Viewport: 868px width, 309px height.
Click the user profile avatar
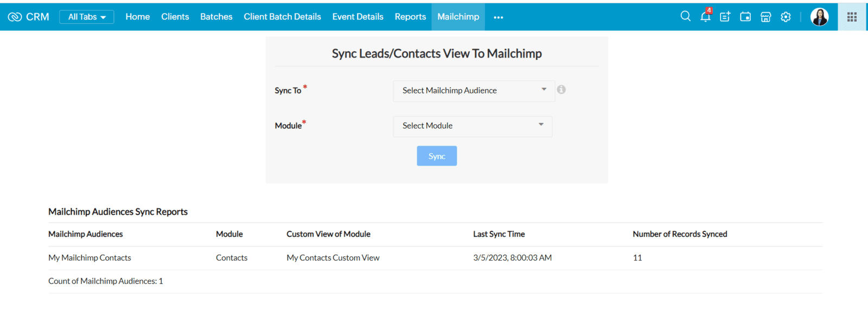click(819, 17)
